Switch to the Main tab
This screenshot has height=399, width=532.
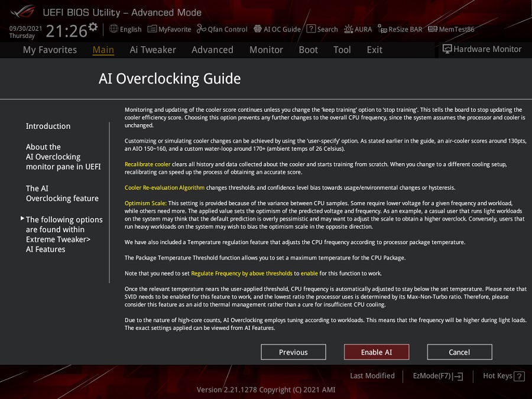103,50
